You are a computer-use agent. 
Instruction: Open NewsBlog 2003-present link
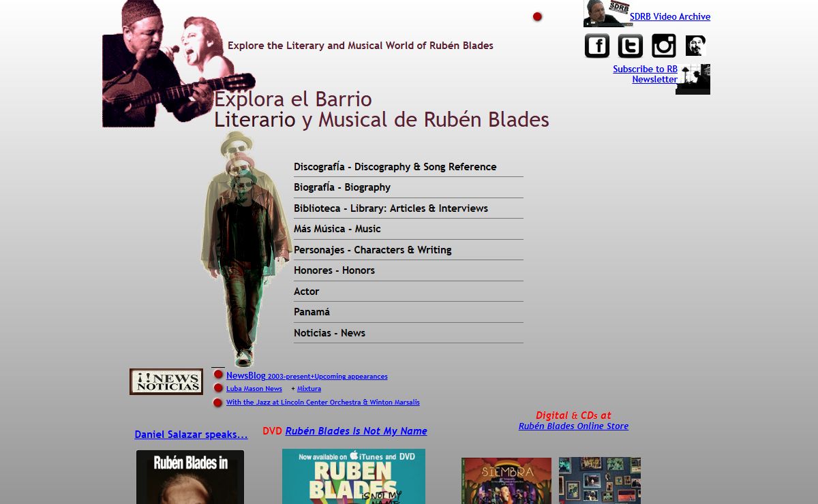pyautogui.click(x=307, y=375)
